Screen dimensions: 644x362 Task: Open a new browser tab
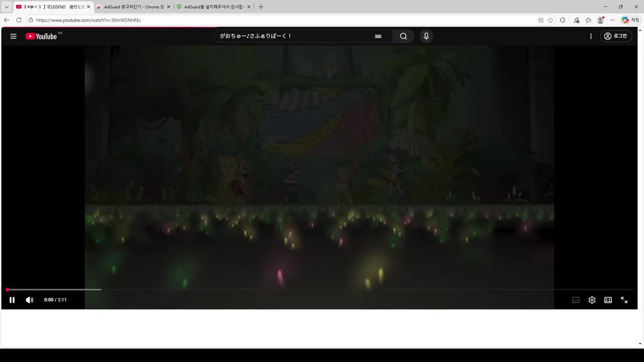[x=261, y=7]
